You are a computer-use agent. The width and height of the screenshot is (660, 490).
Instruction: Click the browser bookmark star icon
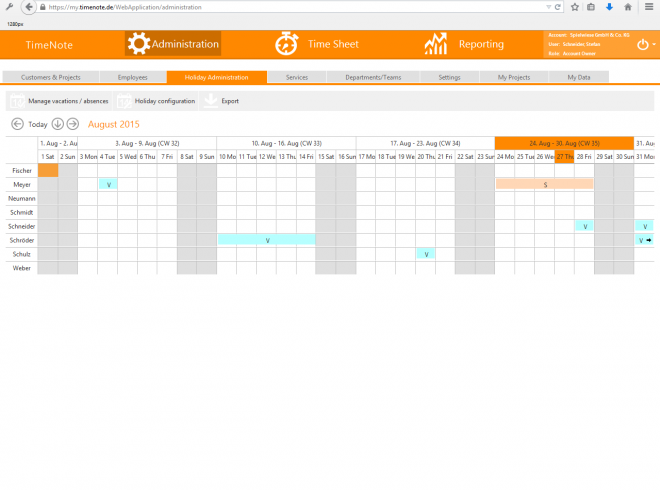[x=575, y=7]
